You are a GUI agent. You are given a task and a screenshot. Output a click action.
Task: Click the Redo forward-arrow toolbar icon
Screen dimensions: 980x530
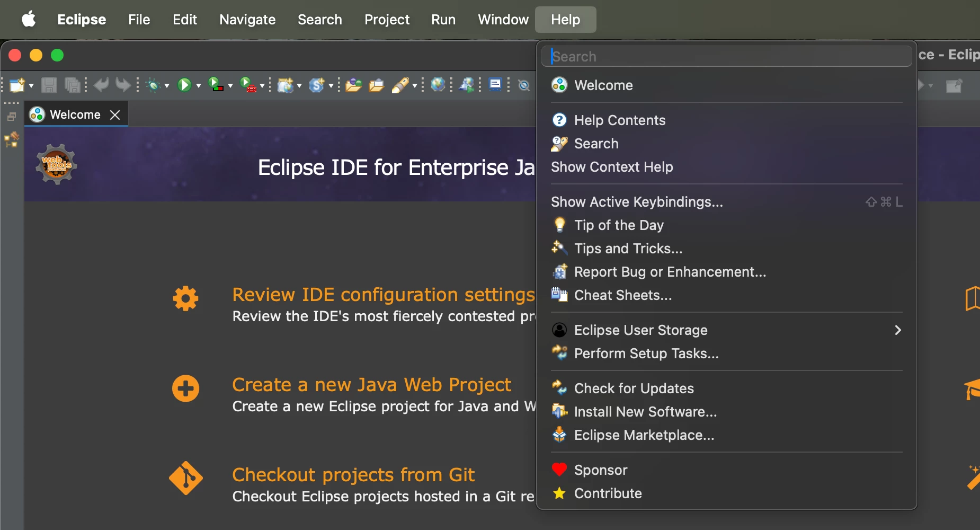coord(123,85)
